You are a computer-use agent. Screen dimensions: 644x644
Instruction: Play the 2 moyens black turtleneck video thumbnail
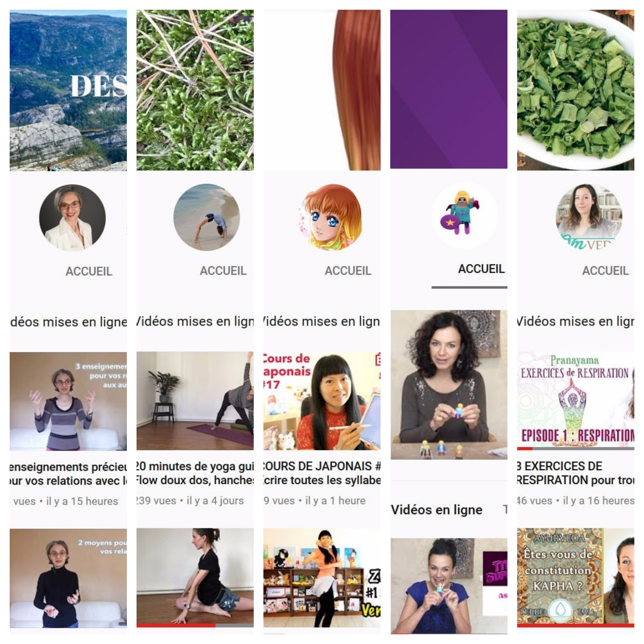click(x=68, y=578)
